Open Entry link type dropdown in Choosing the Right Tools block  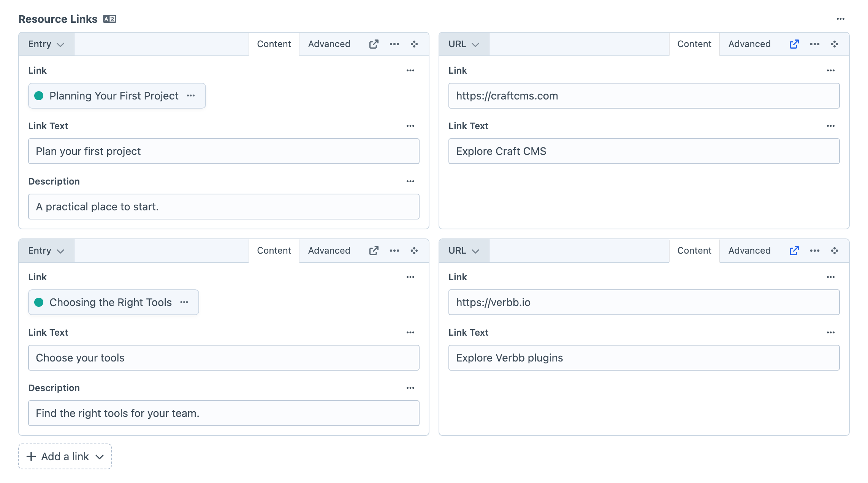point(46,251)
